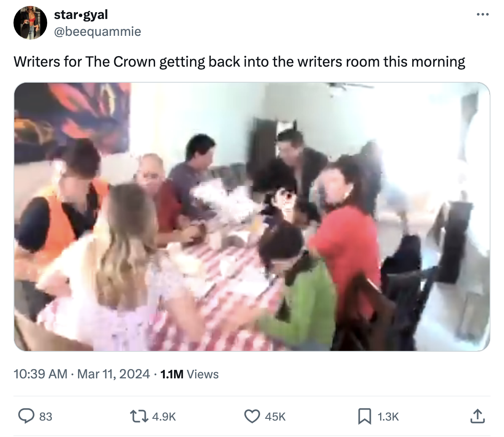The image size is (504, 437).
Task: Open the @beequammie handle link
Action: [97, 32]
